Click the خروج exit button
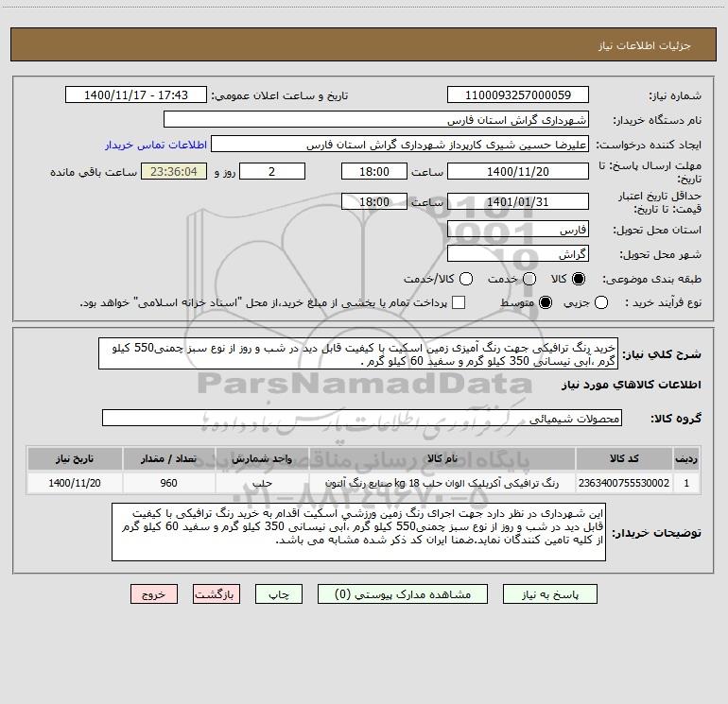Image resolution: width=728 pixels, height=704 pixels. pyautogui.click(x=154, y=594)
